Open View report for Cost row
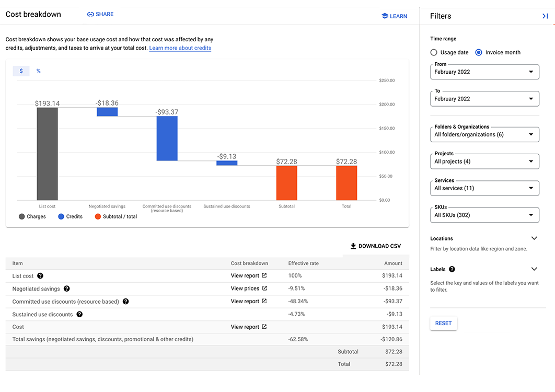Image resolution: width=555 pixels, height=392 pixels. pos(248,327)
